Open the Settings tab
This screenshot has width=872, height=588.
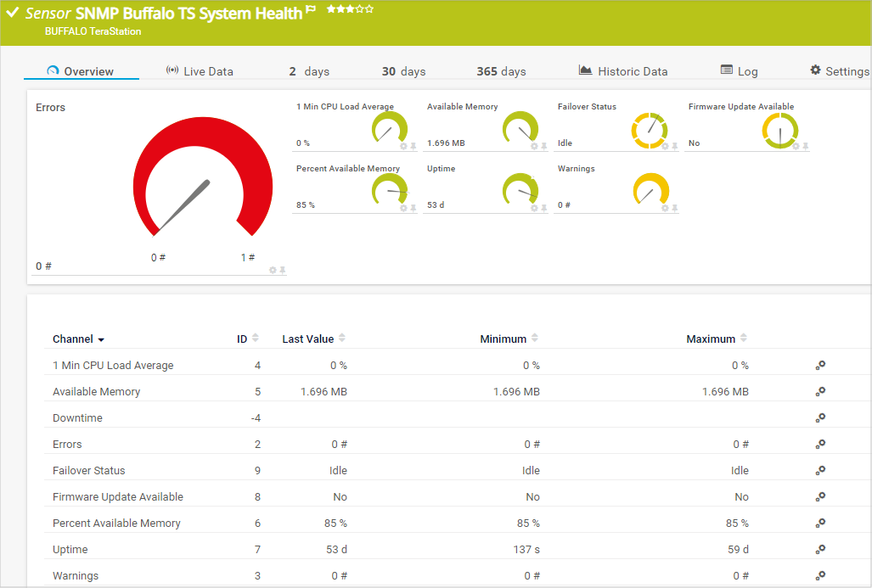[x=839, y=71]
